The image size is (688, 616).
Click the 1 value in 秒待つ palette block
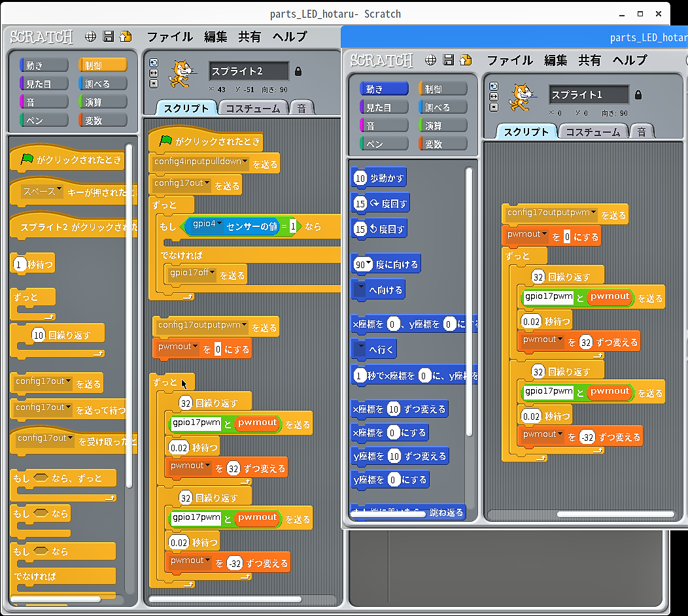pos(19,264)
